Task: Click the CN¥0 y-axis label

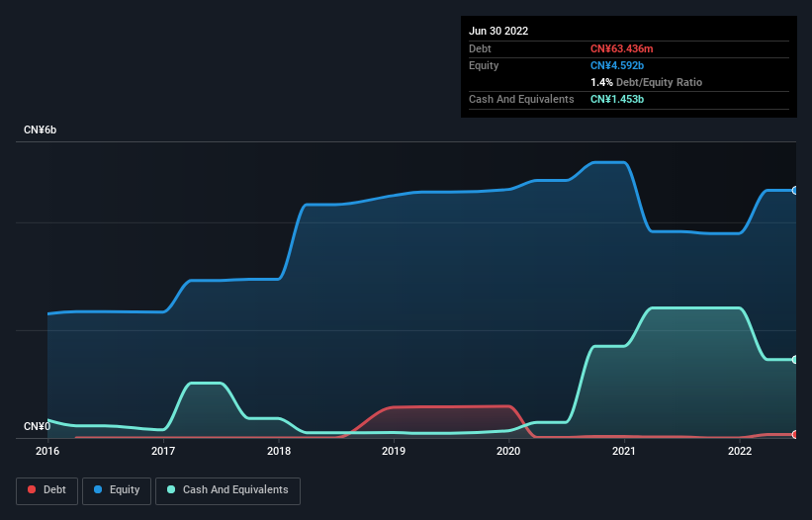Action: (x=37, y=426)
